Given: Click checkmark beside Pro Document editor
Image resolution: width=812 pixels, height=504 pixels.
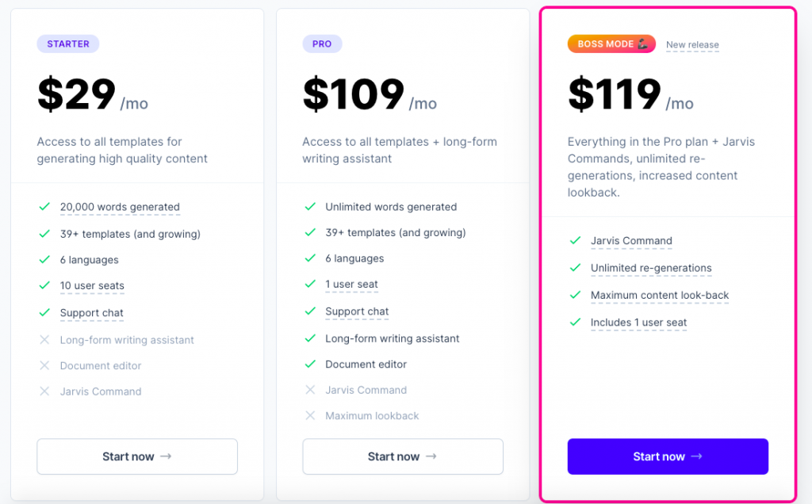Looking at the screenshot, I should point(310,364).
